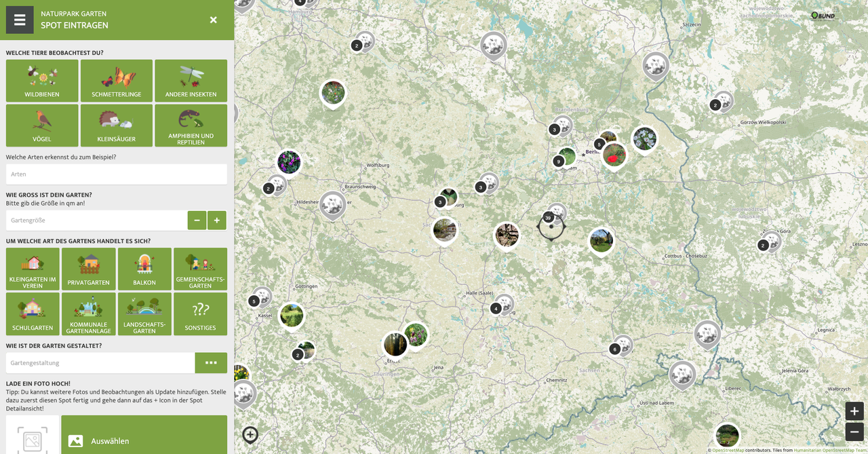Select the Kleinsäuger hedgehog tile
Image resolution: width=868 pixels, height=454 pixels.
pyautogui.click(x=117, y=126)
